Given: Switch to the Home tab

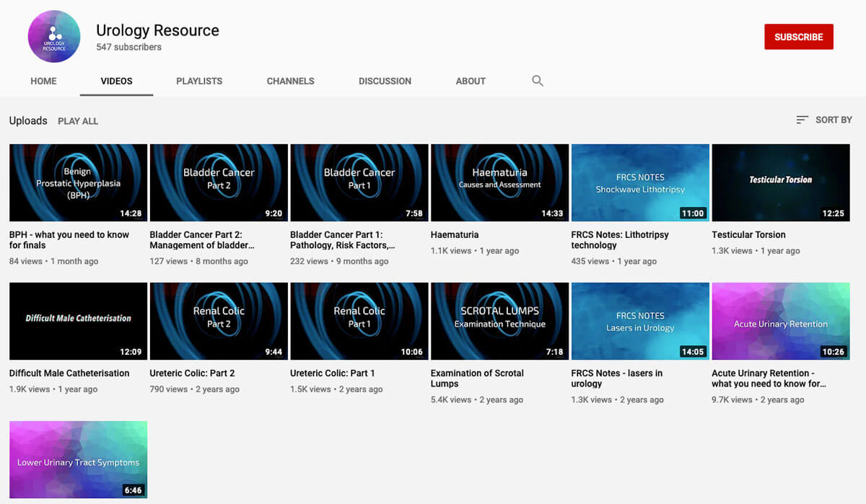Looking at the screenshot, I should (43, 81).
